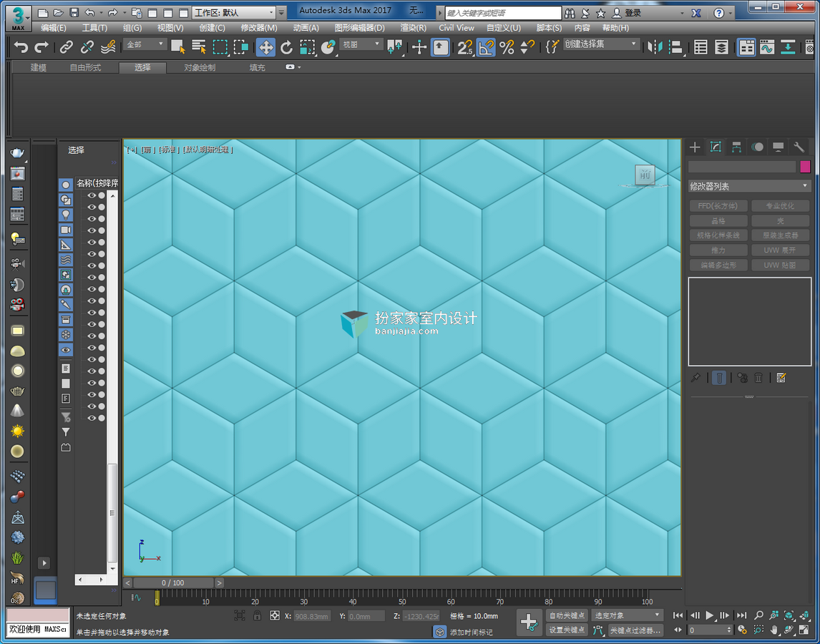Image resolution: width=820 pixels, height=644 pixels.
Task: Activate the Select and Move tool
Action: [x=265, y=48]
